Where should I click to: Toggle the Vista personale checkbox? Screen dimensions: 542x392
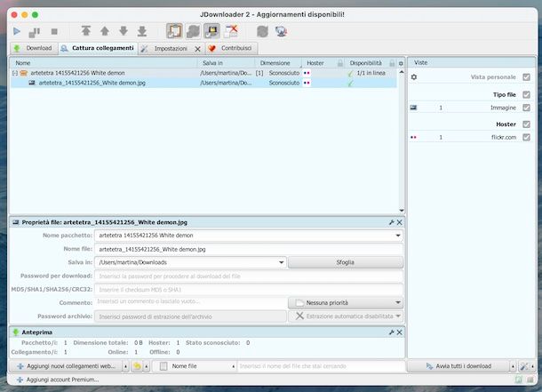(x=526, y=77)
